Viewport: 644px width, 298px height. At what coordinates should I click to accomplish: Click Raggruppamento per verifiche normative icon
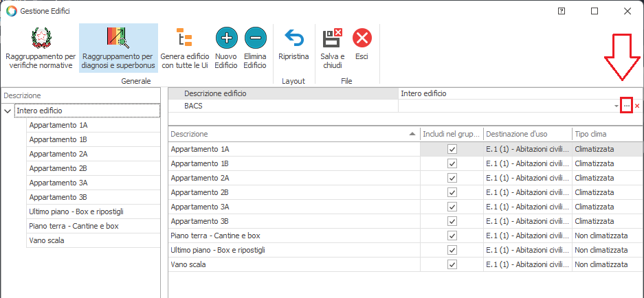click(x=41, y=38)
